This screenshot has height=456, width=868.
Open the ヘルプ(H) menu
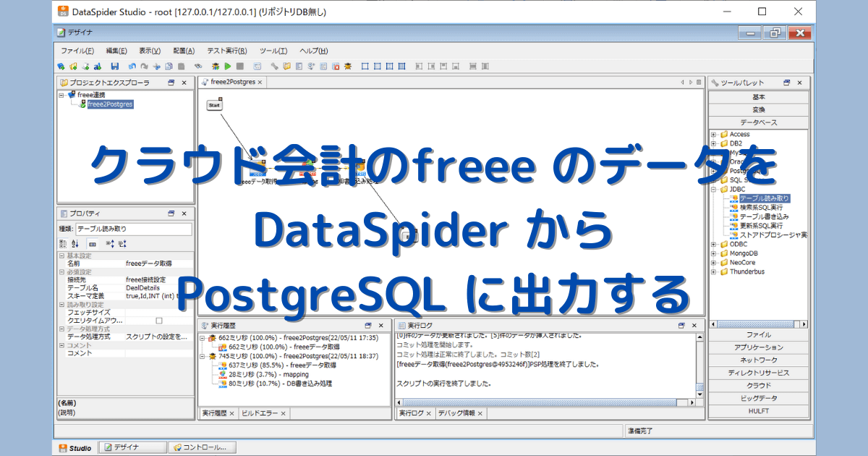click(x=313, y=51)
